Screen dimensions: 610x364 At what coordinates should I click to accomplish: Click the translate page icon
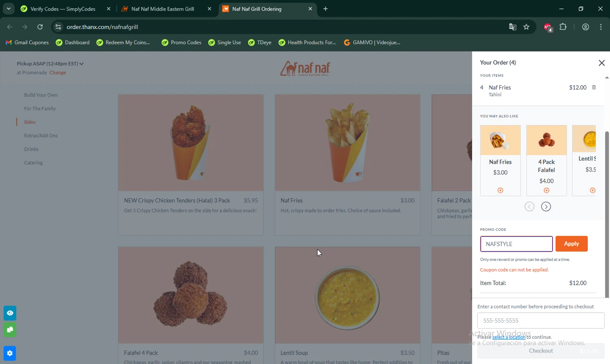coord(512,27)
